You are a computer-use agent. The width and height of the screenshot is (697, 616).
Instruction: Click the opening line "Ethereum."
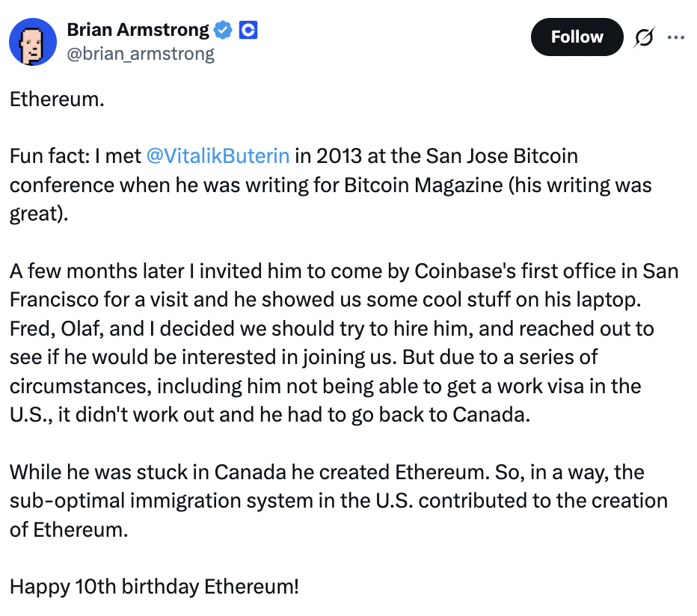pyautogui.click(x=57, y=99)
